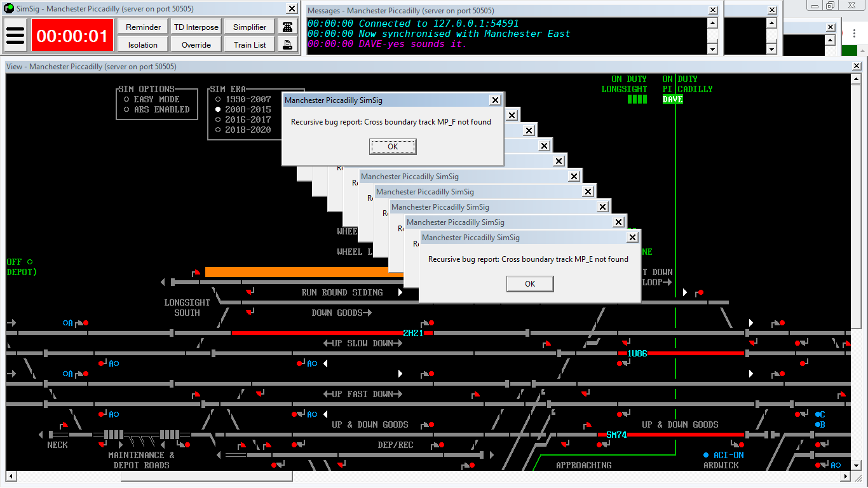Open the SimSig hamburger main menu
This screenshot has height=488, width=868.
pos(15,36)
